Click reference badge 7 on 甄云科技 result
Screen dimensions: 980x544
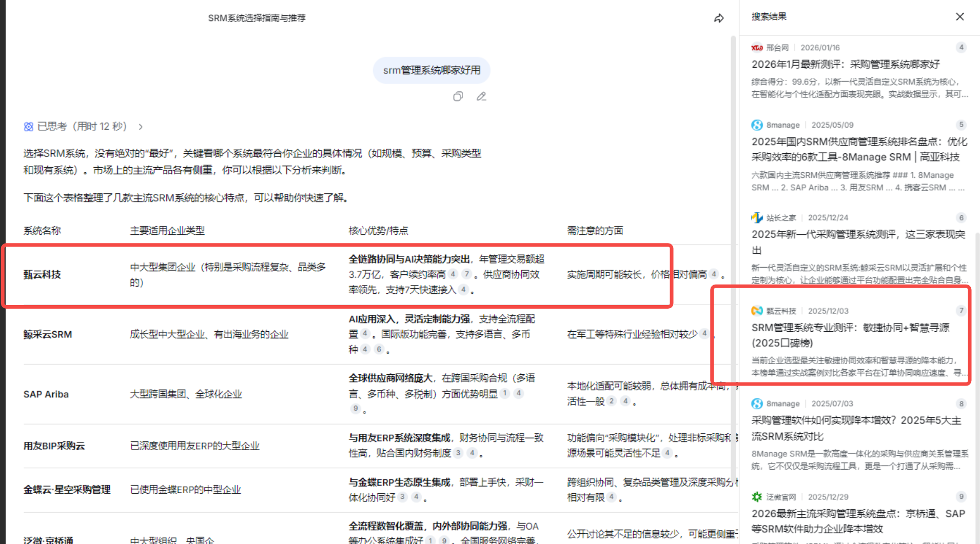click(961, 310)
